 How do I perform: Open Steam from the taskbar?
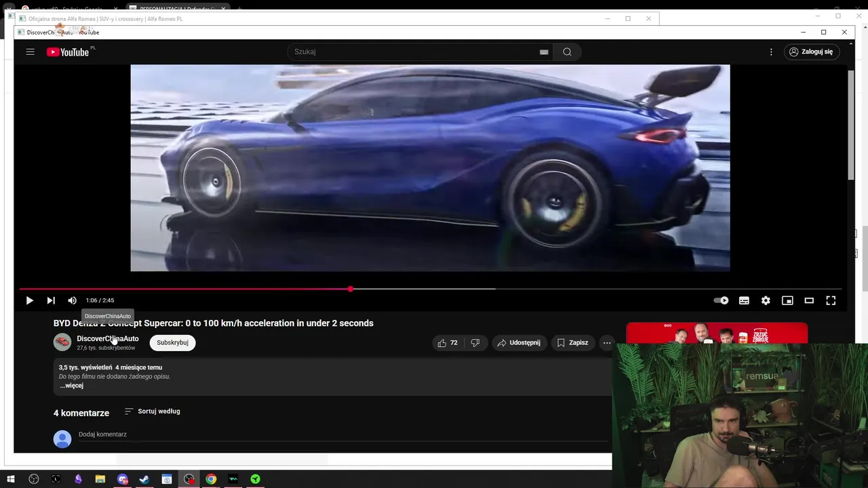(x=144, y=479)
